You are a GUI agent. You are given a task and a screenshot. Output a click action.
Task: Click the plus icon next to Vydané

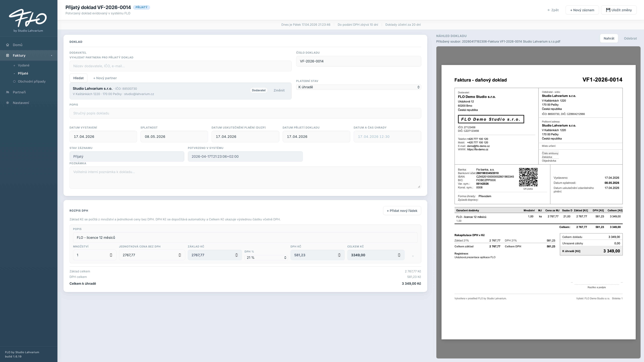14,65
